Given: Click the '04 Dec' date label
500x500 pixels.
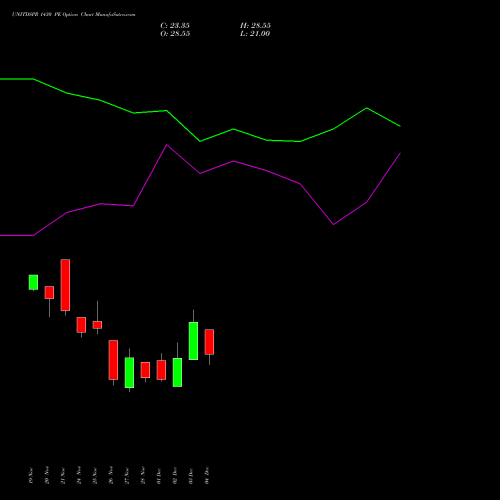Looking at the screenshot, I should pyautogui.click(x=207, y=475).
